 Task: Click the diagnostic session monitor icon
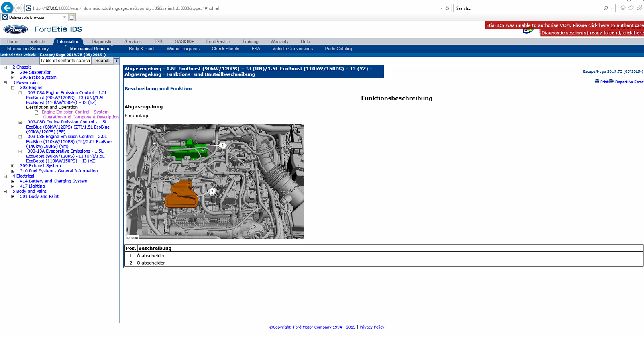coord(528,31)
